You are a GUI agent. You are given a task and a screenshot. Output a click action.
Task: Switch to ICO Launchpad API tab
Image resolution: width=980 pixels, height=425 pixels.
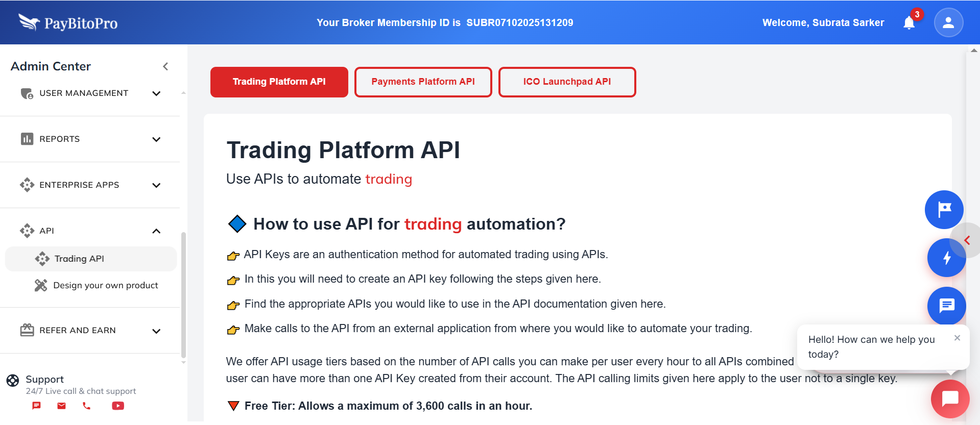[x=567, y=82]
